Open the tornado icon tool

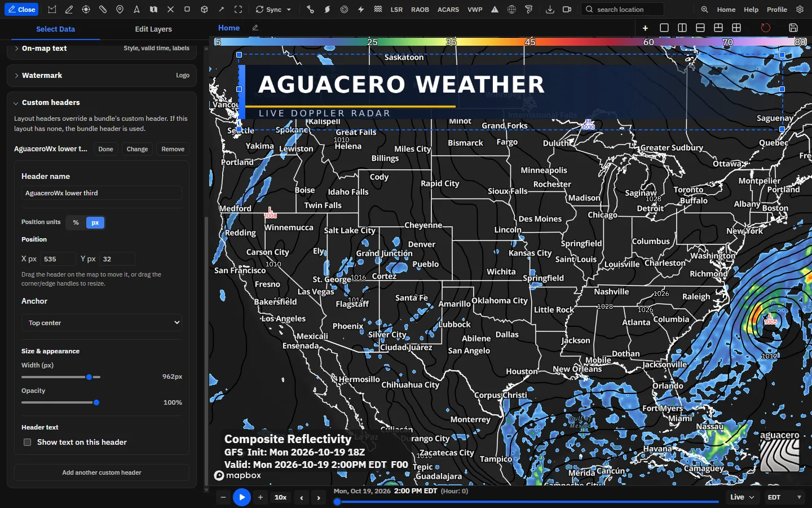[528, 10]
